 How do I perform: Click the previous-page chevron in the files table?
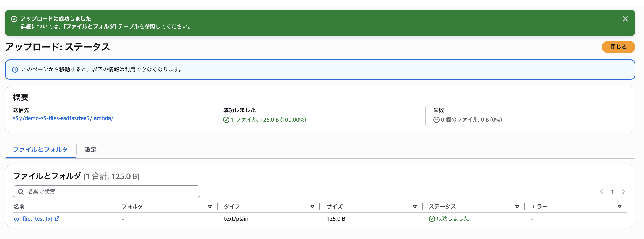pos(601,191)
